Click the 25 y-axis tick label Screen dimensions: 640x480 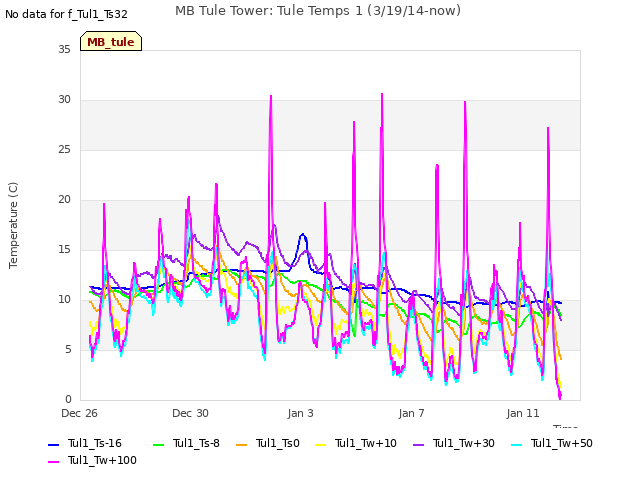[64, 150]
